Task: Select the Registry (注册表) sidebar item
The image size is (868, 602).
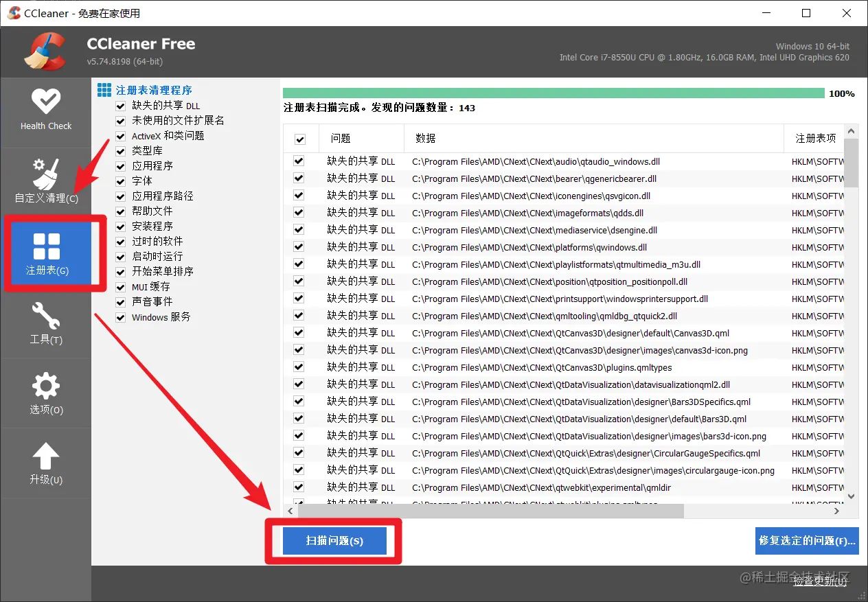Action: 47,253
